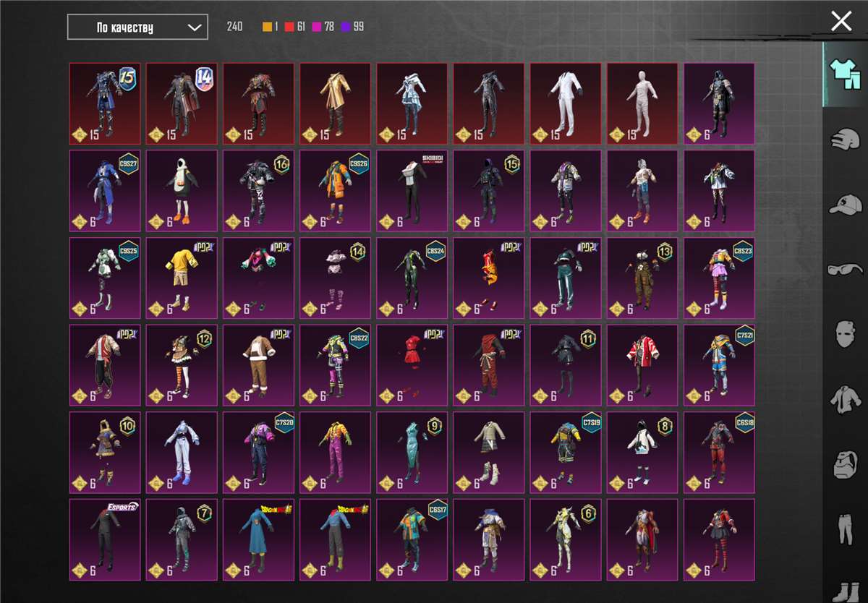This screenshot has height=603, width=868.
Task: Switch to the pants category
Action: [x=844, y=529]
